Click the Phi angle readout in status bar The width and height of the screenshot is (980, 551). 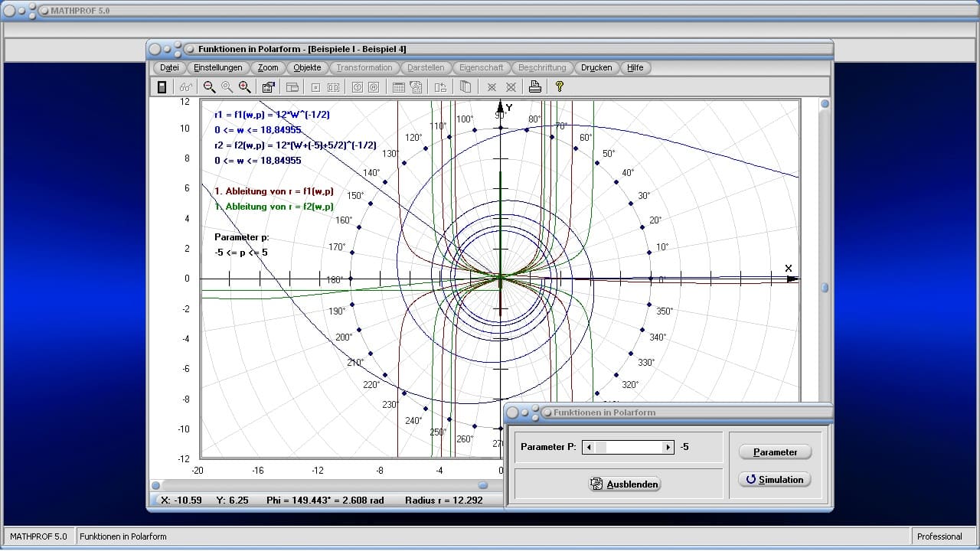(324, 500)
